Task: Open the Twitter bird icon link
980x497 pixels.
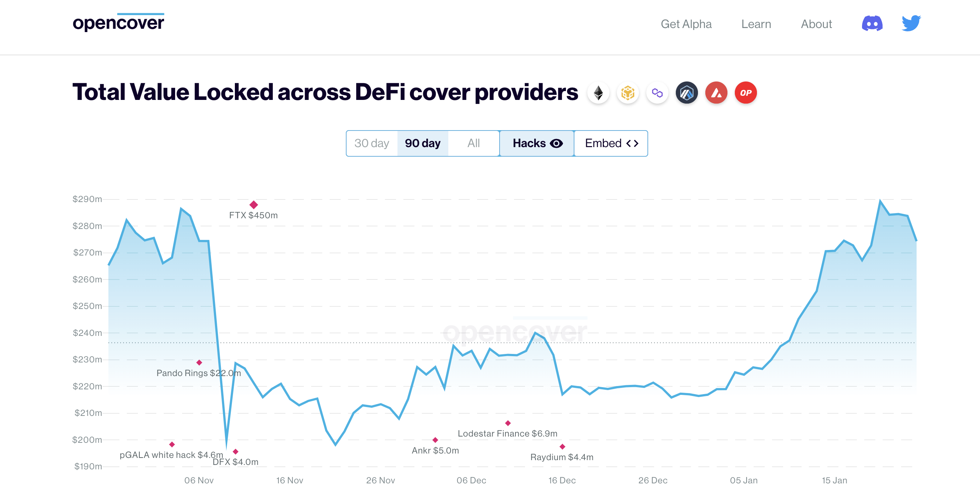Action: [911, 24]
